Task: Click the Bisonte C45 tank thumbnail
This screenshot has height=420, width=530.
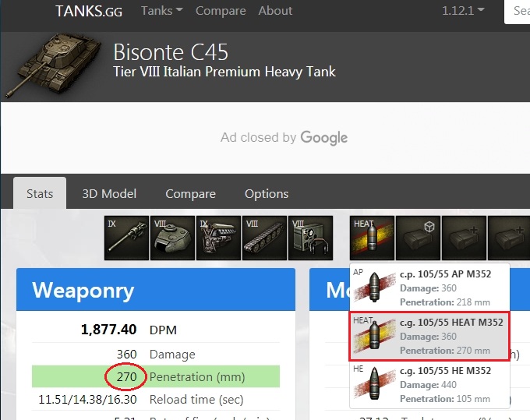Action: pyautogui.click(x=54, y=65)
